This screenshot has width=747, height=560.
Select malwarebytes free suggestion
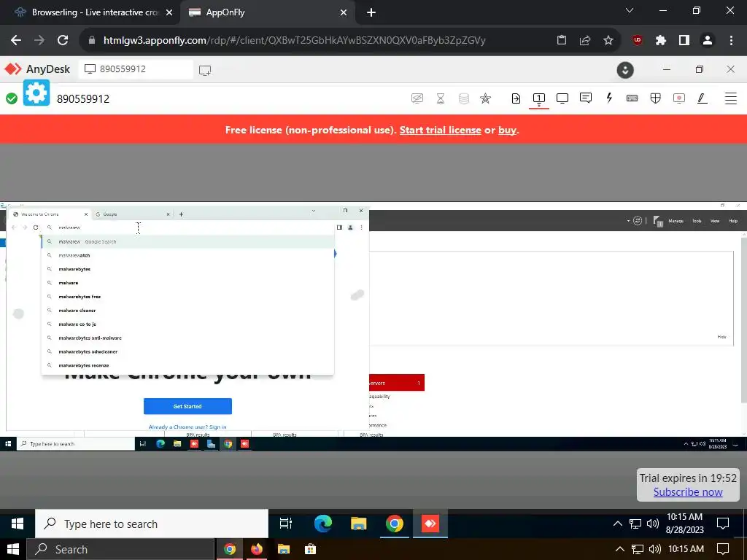coord(187,297)
